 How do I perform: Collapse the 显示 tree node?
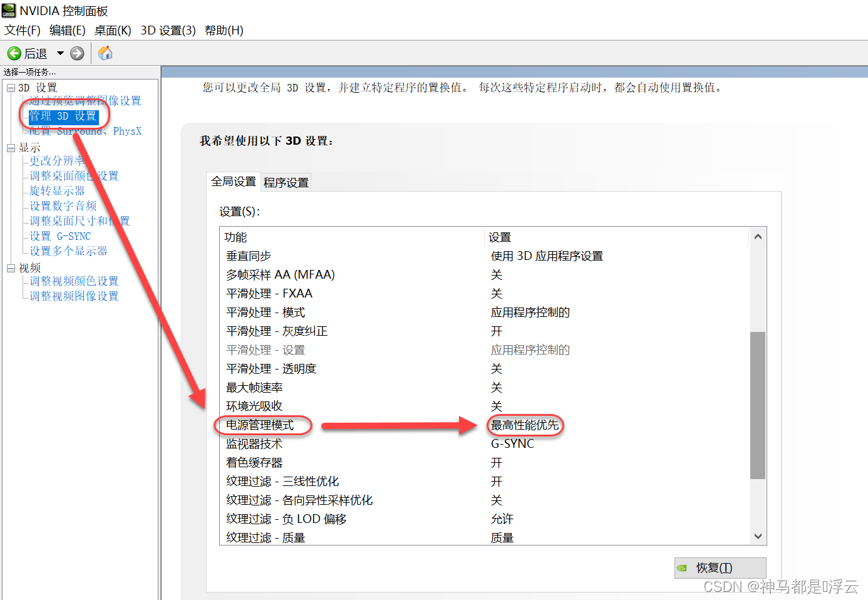[11, 148]
